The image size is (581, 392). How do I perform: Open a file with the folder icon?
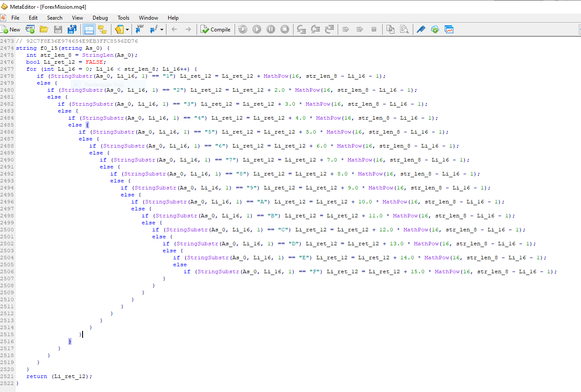click(x=44, y=29)
